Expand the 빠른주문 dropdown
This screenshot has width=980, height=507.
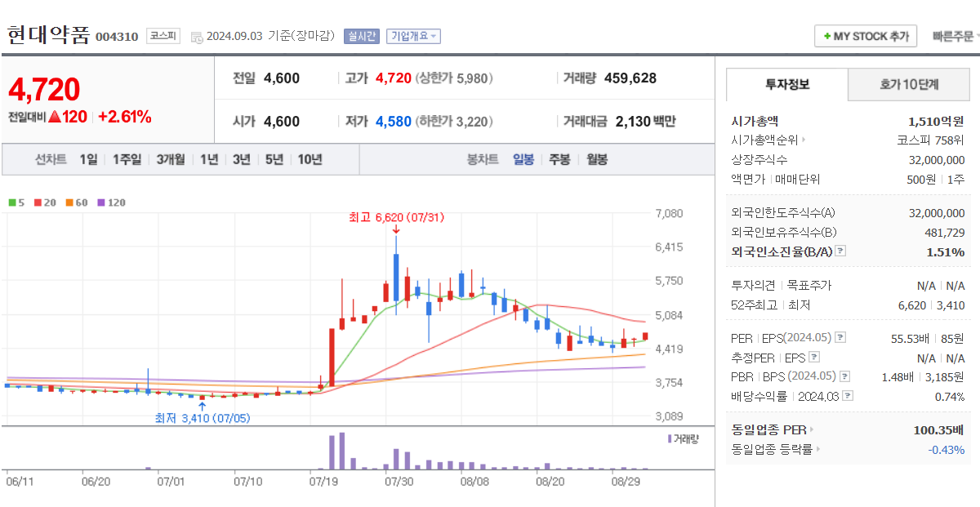(x=955, y=36)
